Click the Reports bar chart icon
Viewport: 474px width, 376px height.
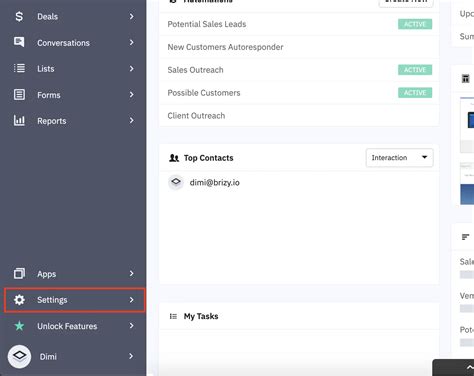(19, 120)
